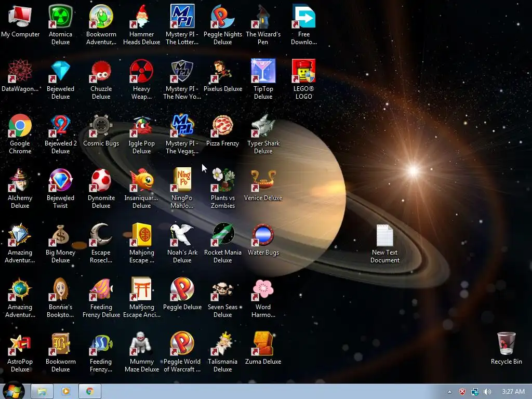Select the Free Downloads shortcut icon

[x=303, y=17]
